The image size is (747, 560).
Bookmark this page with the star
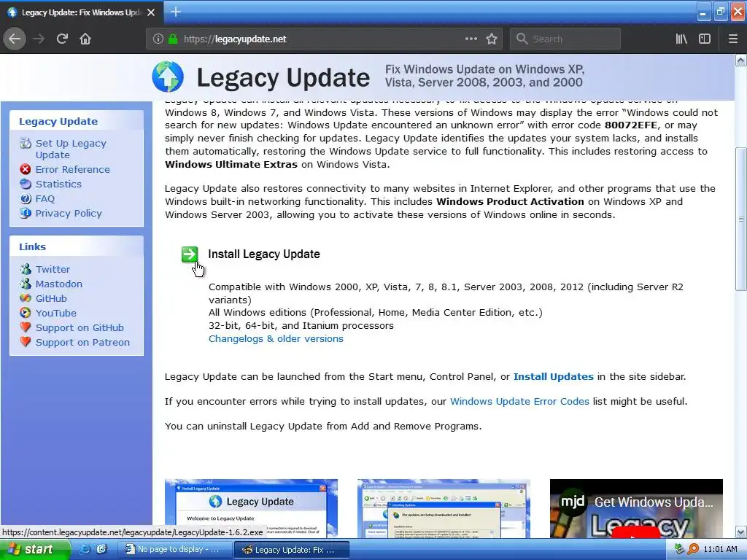(492, 39)
